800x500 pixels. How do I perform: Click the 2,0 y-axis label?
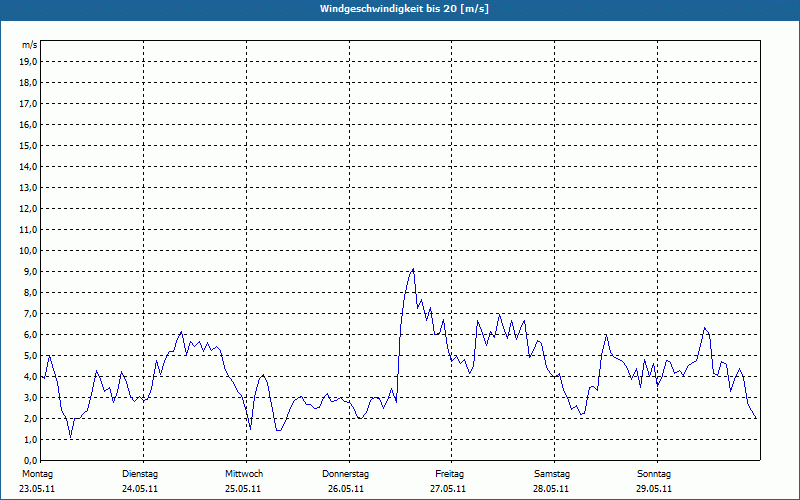point(30,418)
